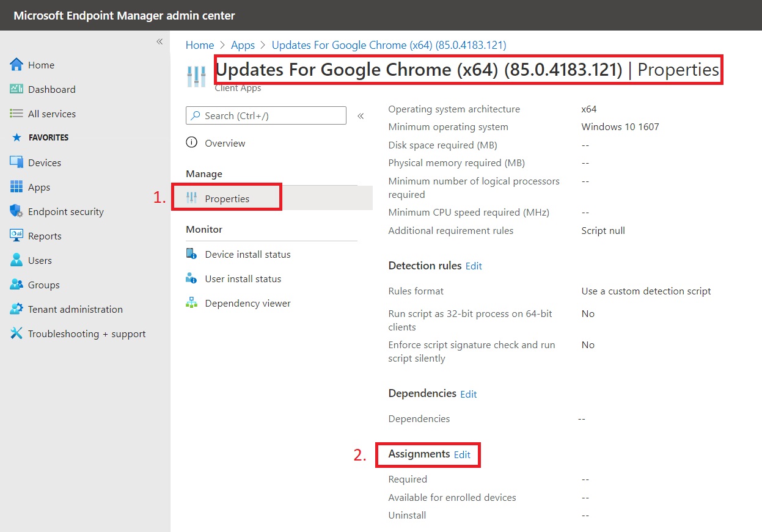Click 'Disk space required (MB)' label
The height and width of the screenshot is (532, 762).
point(442,145)
